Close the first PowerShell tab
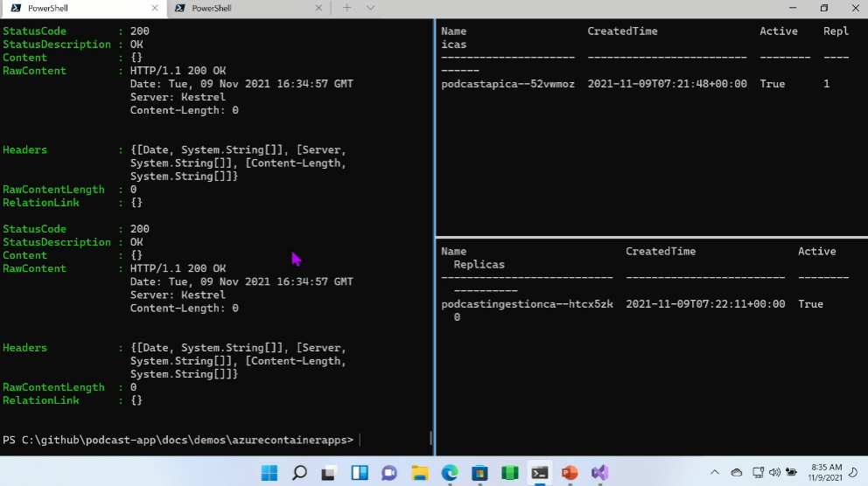The width and height of the screenshot is (868, 486). coord(154,8)
